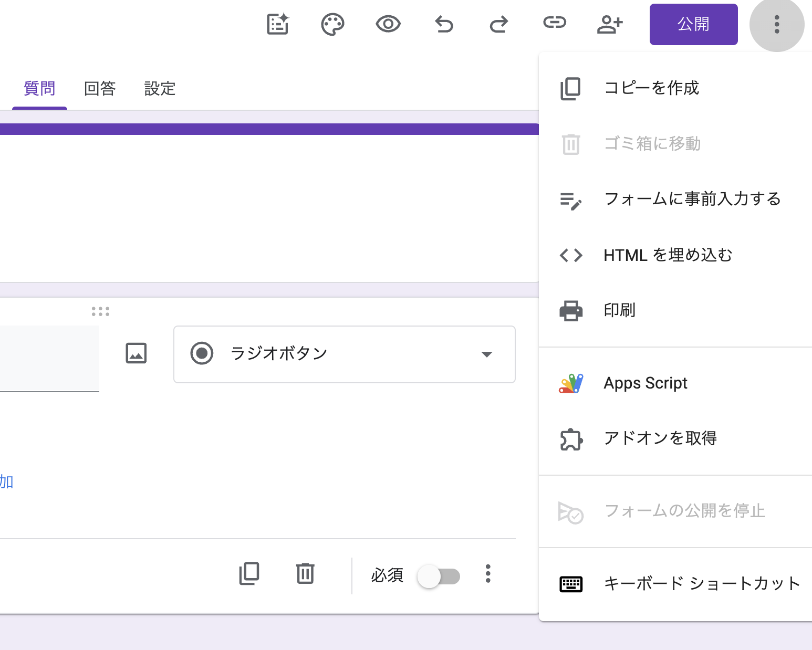Copy the responder link icon
Screen dimensions: 812x650
pos(555,22)
